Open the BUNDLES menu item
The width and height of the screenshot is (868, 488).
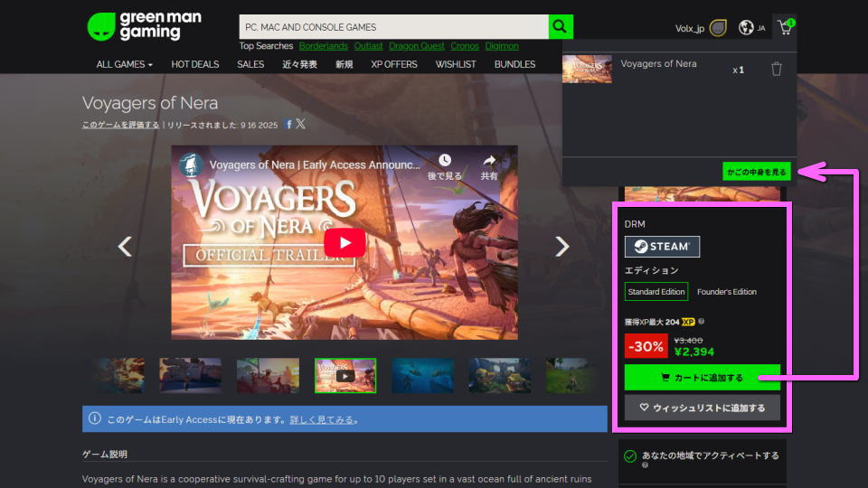click(514, 64)
